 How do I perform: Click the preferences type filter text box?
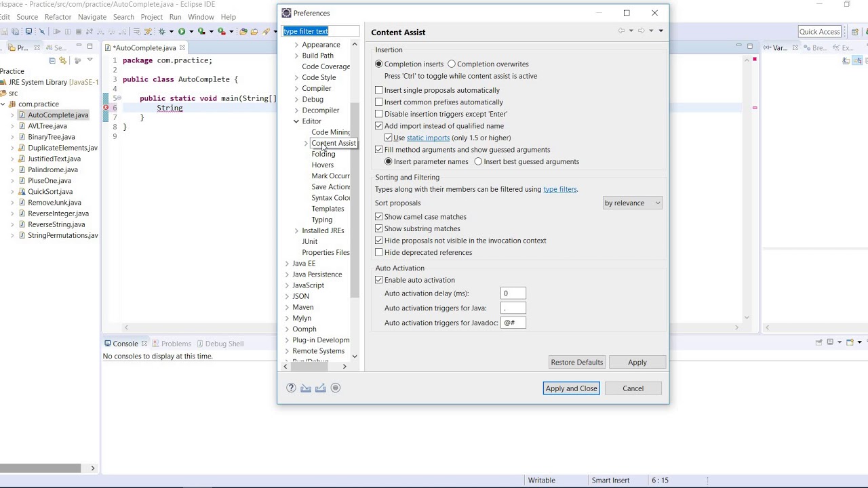click(x=320, y=31)
